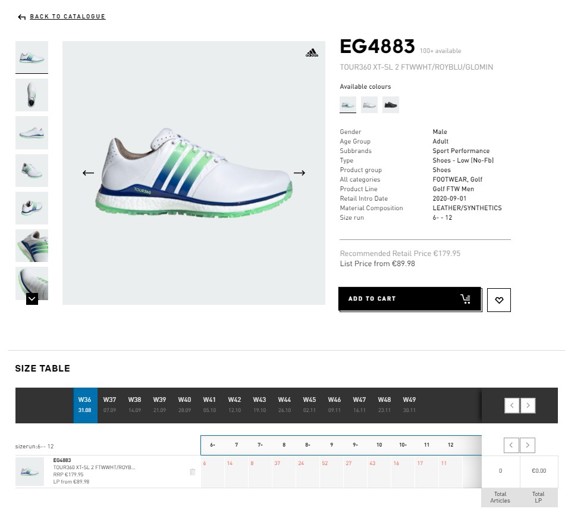Click the quantity field for size 8-
The height and width of the screenshot is (520, 568).
[308, 472]
